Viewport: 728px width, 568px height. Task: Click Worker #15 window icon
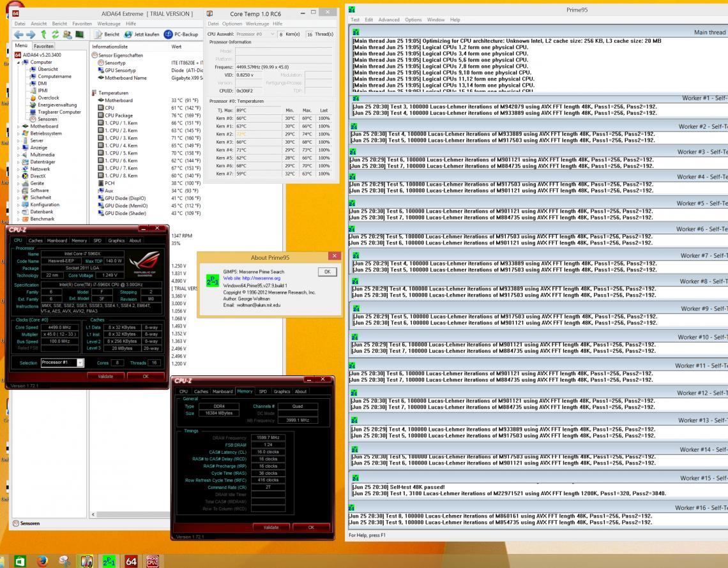pyautogui.click(x=355, y=478)
